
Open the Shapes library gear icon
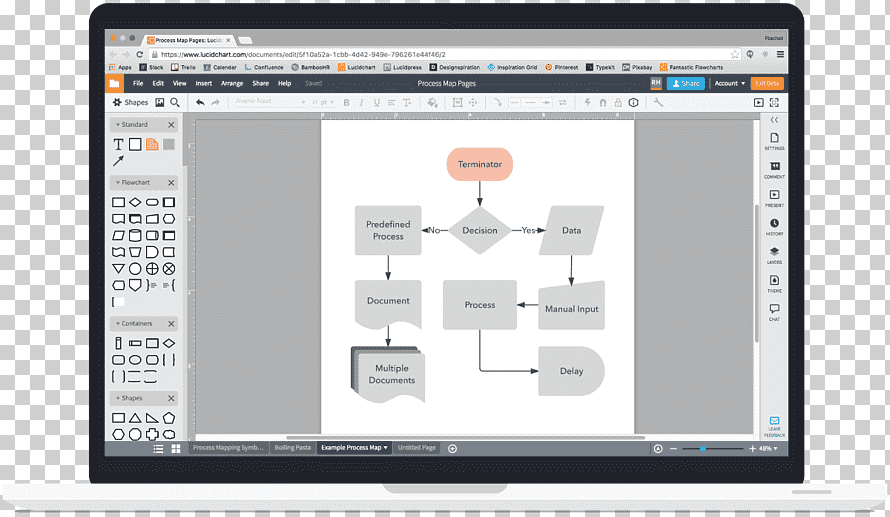117,102
